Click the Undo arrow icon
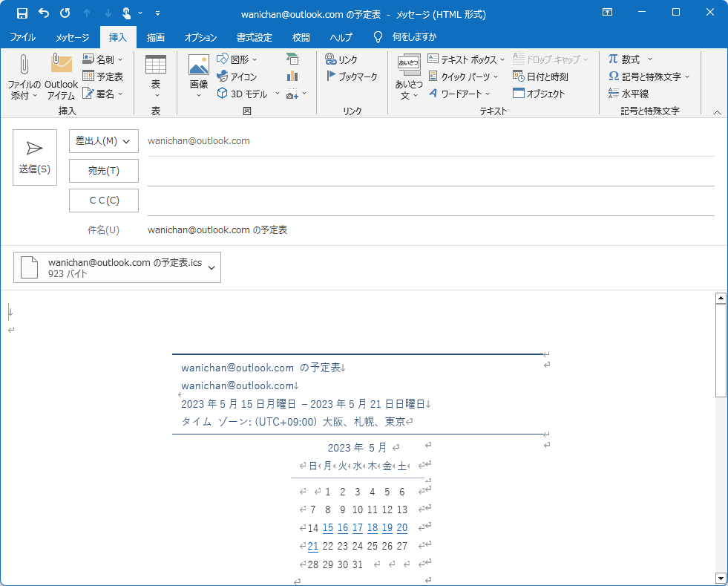Screen dimensions: 728x586 pos(44,13)
